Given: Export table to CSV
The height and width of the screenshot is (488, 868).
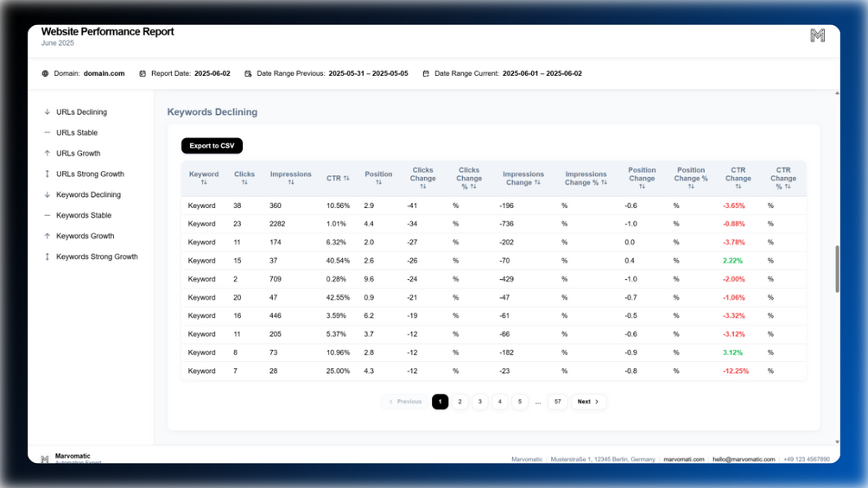Looking at the screenshot, I should click(212, 145).
